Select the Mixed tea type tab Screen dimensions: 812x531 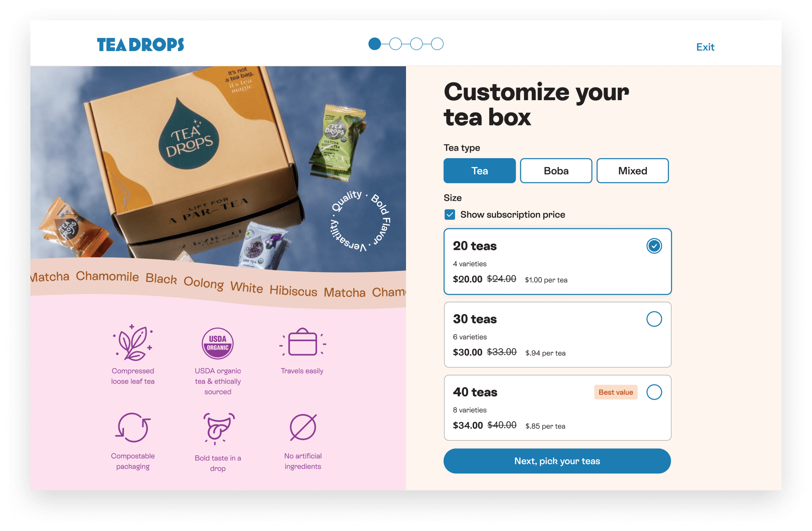pos(632,171)
